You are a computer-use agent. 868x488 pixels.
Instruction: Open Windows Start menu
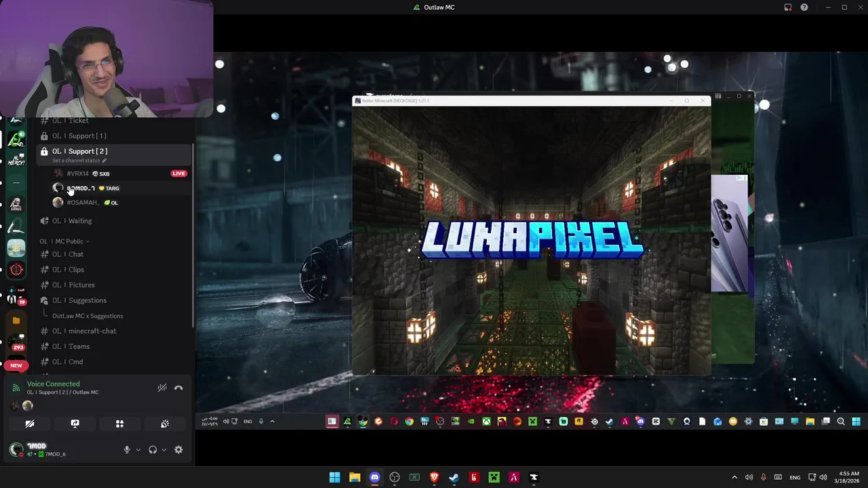tap(334, 477)
